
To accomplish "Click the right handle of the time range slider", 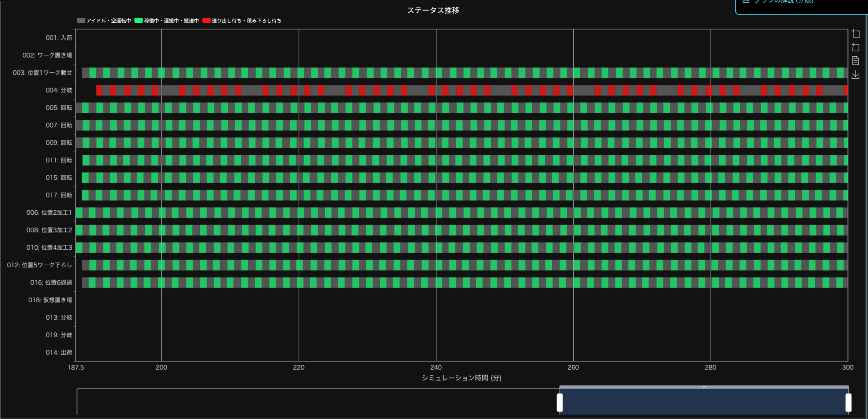I will click(x=848, y=402).
